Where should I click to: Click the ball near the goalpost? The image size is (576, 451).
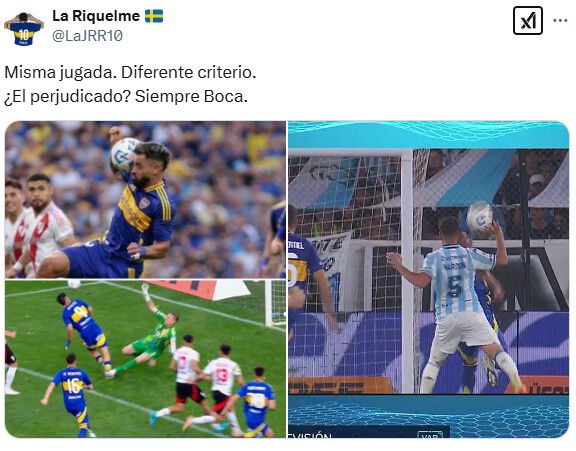pyautogui.click(x=479, y=217)
